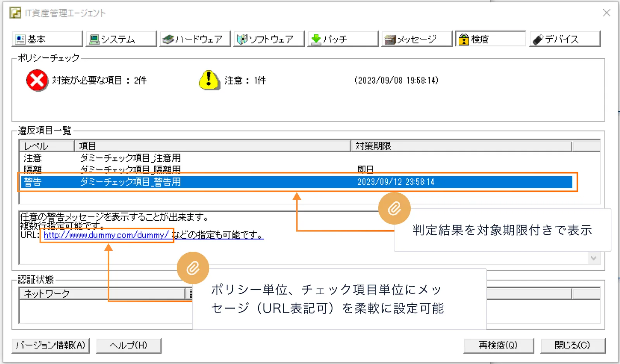Open the http://www.dummy.com/dummy/ link
This screenshot has width=620, height=364.
(x=106, y=235)
